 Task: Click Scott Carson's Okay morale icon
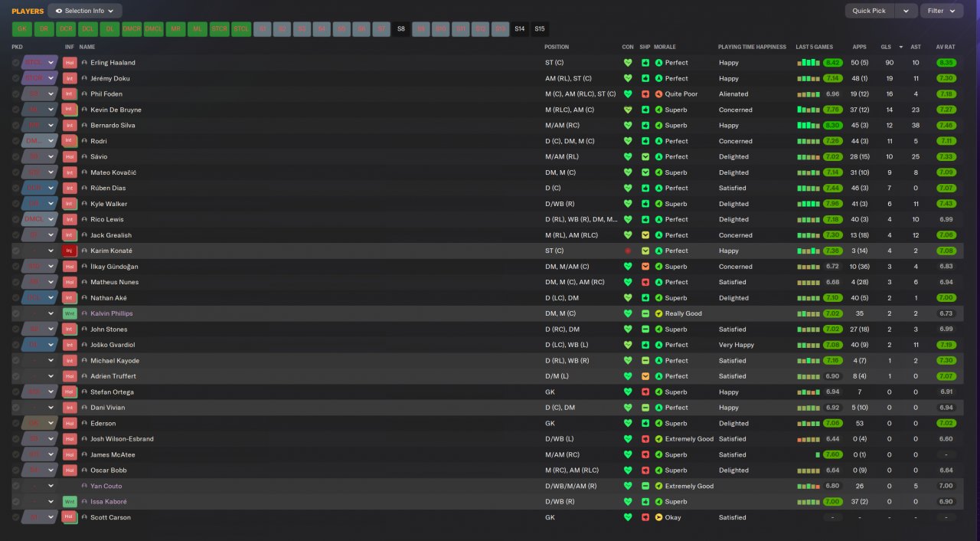pyautogui.click(x=658, y=517)
